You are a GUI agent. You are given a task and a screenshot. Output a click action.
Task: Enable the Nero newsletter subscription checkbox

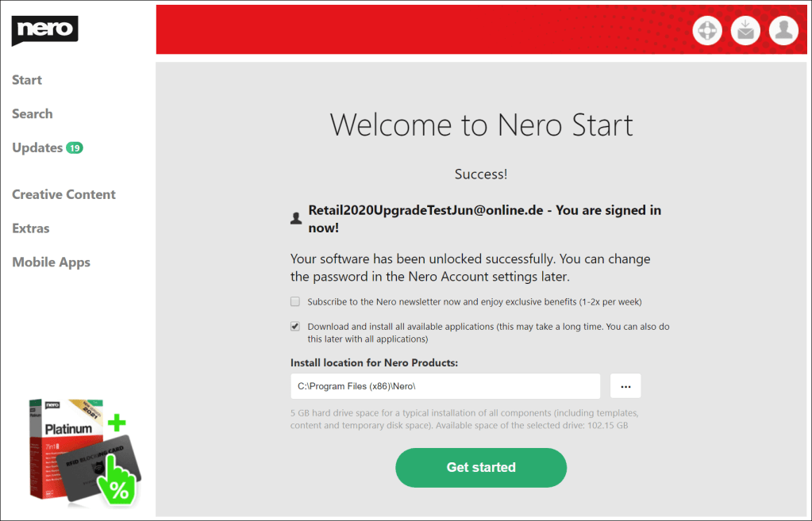pyautogui.click(x=295, y=302)
